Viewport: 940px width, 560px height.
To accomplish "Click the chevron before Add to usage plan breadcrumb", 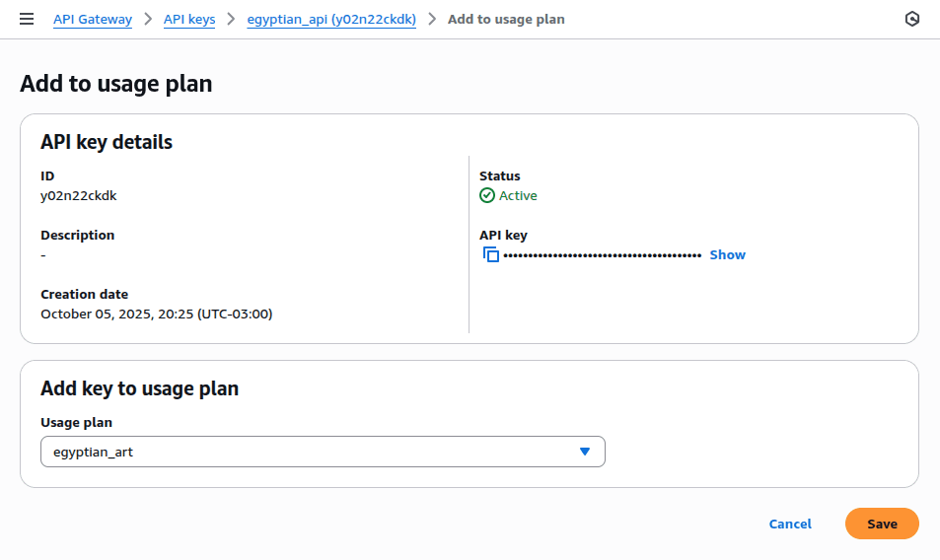I will (432, 20).
